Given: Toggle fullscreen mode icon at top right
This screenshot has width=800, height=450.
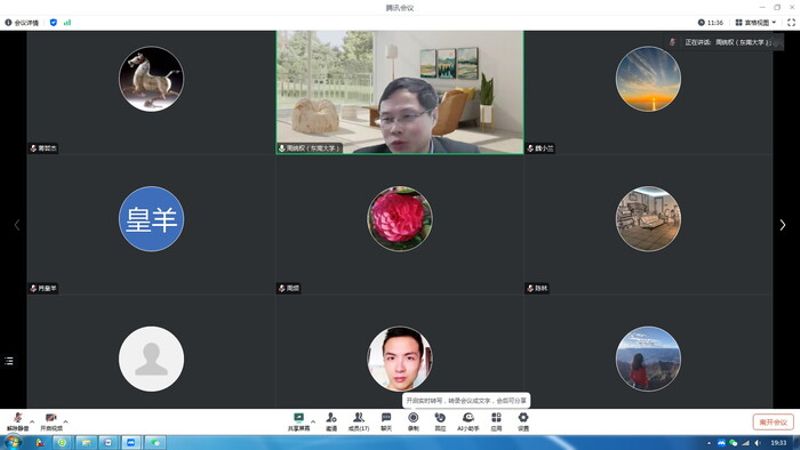Looking at the screenshot, I should click(791, 22).
